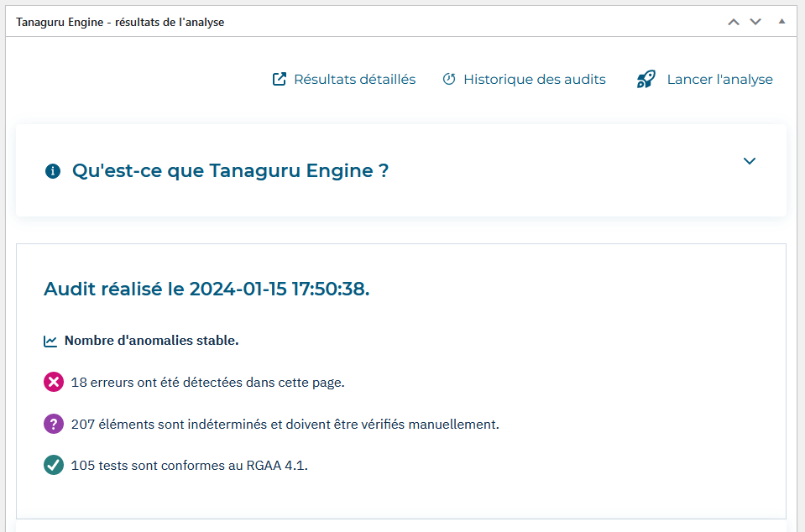Click the rocket icon beside Lancer l'analyse
Image resolution: width=805 pixels, height=532 pixels.
[x=646, y=79]
